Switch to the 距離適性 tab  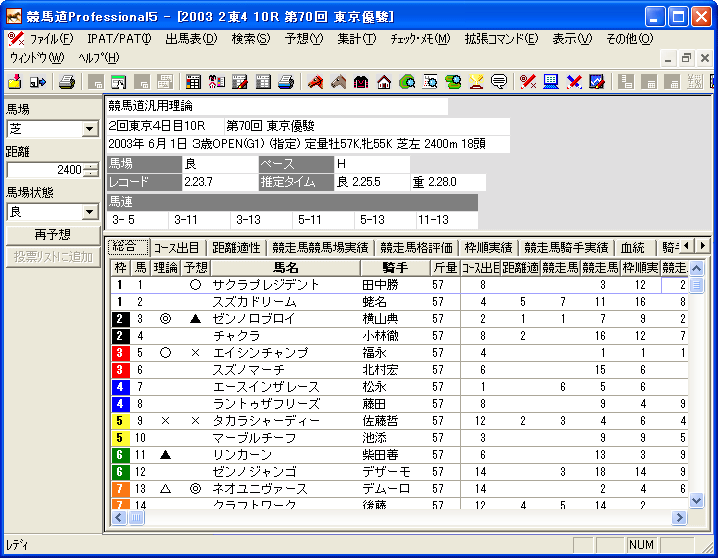click(x=236, y=248)
